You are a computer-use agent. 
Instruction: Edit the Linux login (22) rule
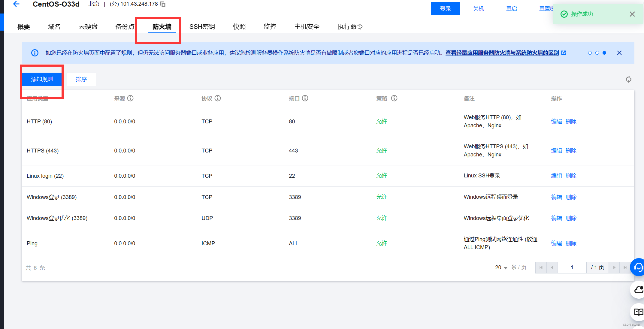coord(556,176)
